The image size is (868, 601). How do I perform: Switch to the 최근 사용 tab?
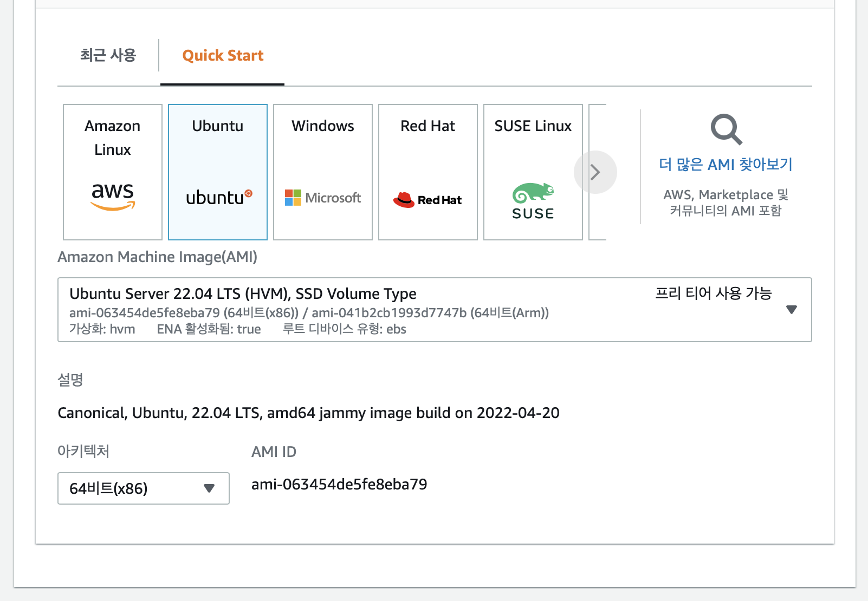(108, 55)
